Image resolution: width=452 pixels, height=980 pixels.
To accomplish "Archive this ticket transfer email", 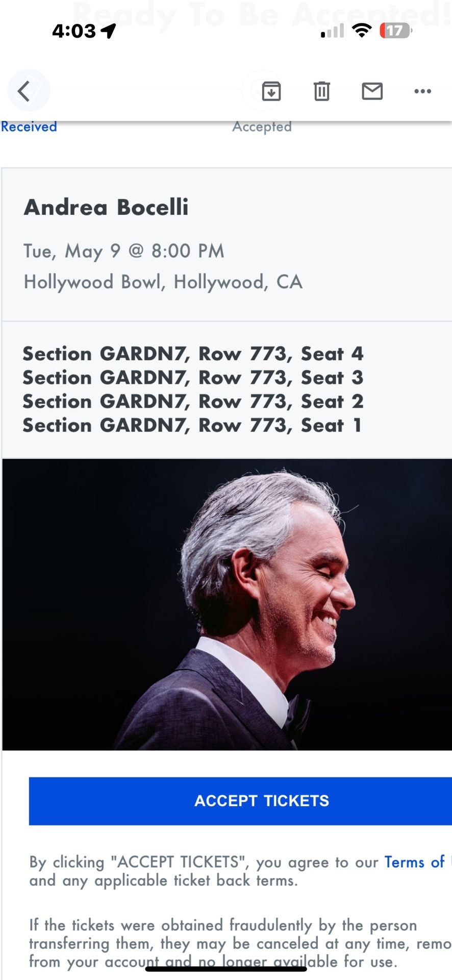I will [270, 91].
